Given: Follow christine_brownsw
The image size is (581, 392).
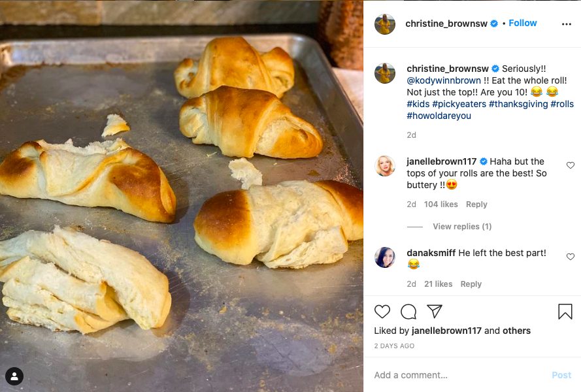Looking at the screenshot, I should pyautogui.click(x=523, y=23).
